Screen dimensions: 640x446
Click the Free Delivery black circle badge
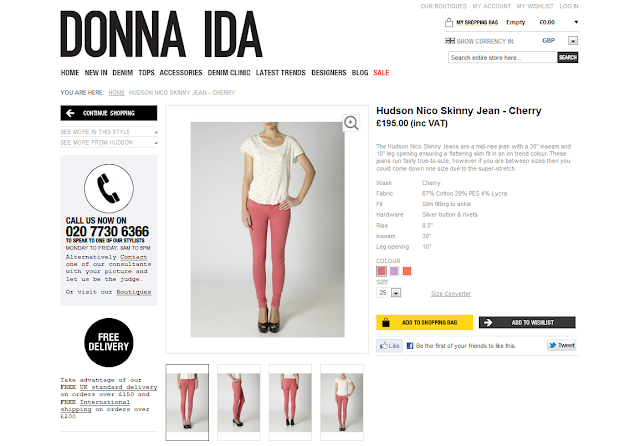click(x=109, y=342)
